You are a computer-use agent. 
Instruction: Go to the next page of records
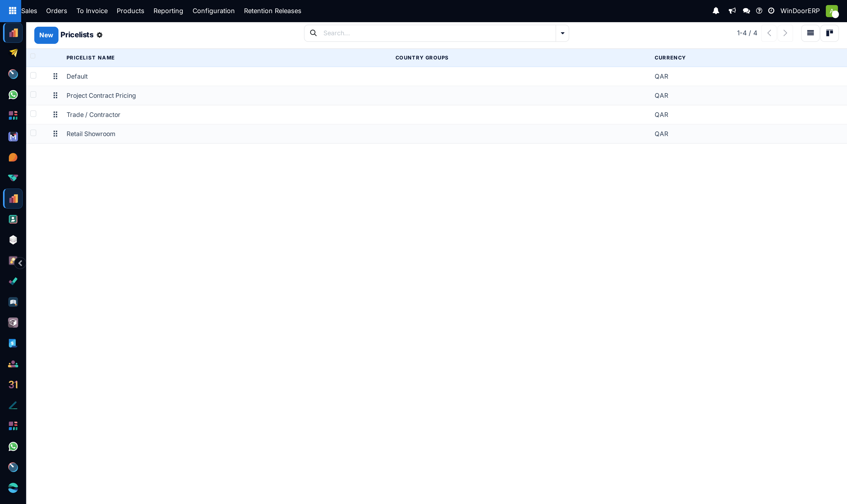785,33
